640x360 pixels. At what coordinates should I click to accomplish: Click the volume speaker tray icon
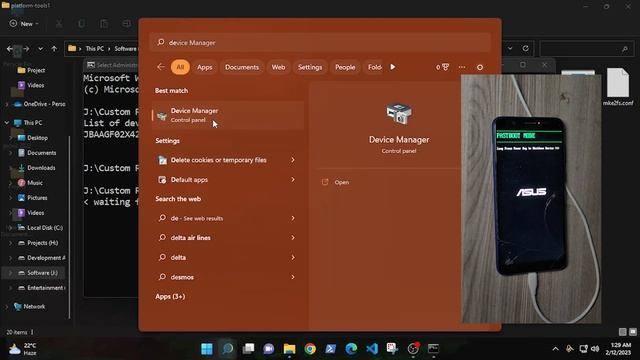click(595, 349)
